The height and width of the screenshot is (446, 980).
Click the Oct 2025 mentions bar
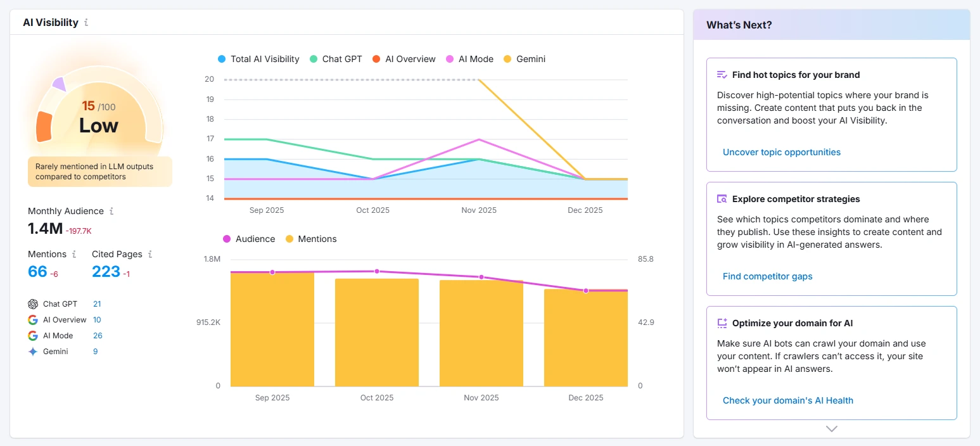click(377, 333)
